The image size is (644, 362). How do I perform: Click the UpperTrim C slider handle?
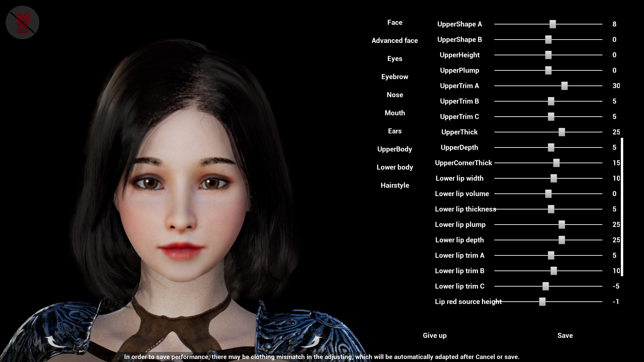[x=551, y=117]
